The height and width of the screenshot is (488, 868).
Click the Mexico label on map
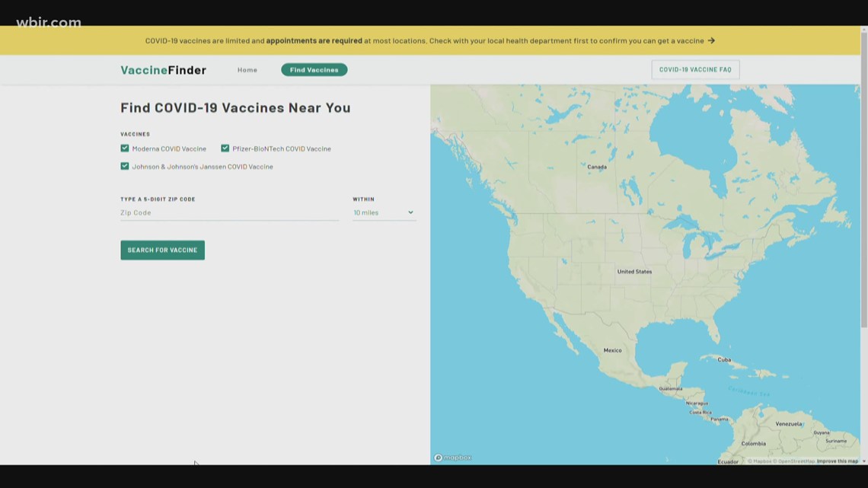[612, 350]
